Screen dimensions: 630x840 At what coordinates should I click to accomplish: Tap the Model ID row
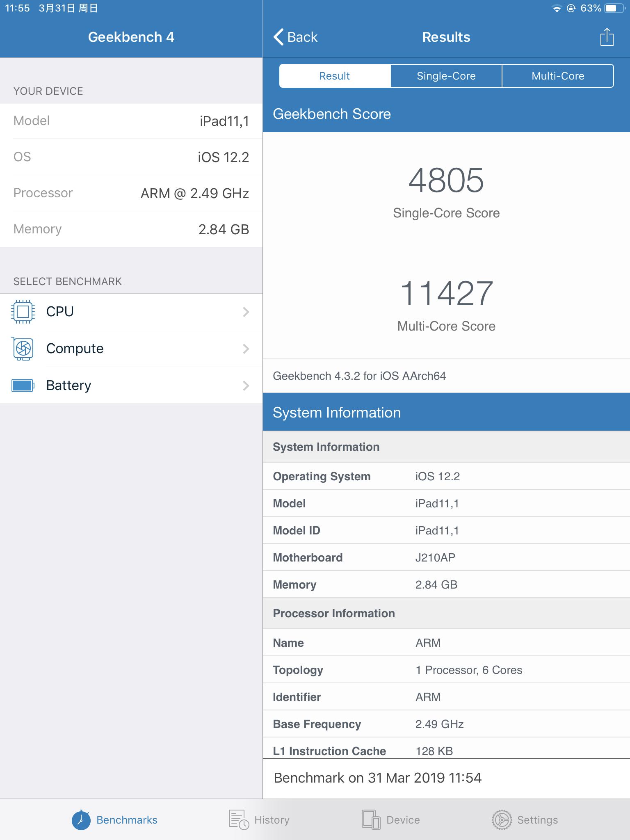(x=446, y=530)
